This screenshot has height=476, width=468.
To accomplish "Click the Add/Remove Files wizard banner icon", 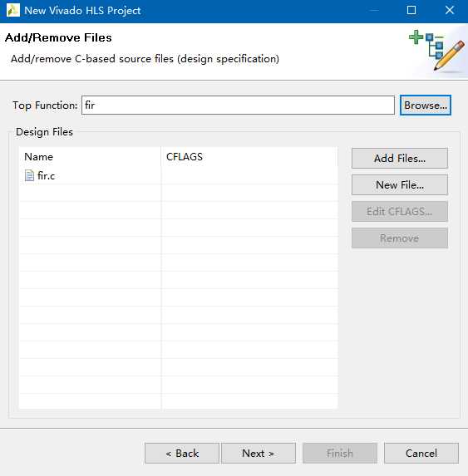I will [x=436, y=50].
